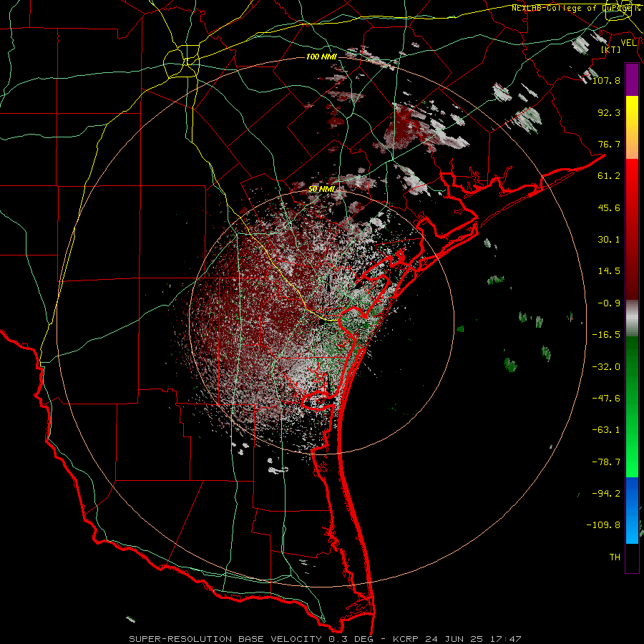The height and width of the screenshot is (644, 644).
Task: Click the 92.3 velocity scale value
Action: point(609,112)
